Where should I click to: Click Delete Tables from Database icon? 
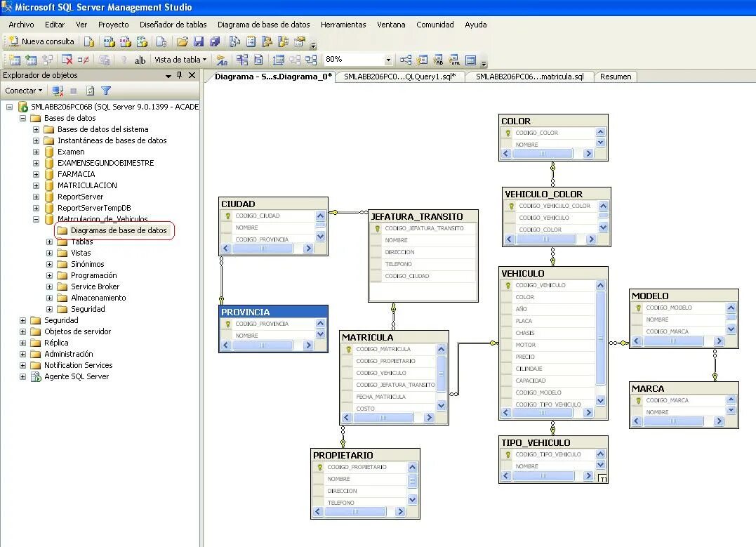pos(67,60)
